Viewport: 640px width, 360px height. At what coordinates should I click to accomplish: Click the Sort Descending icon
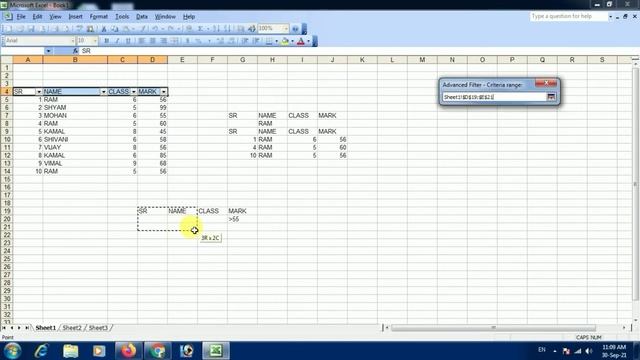pyautogui.click(x=227, y=29)
